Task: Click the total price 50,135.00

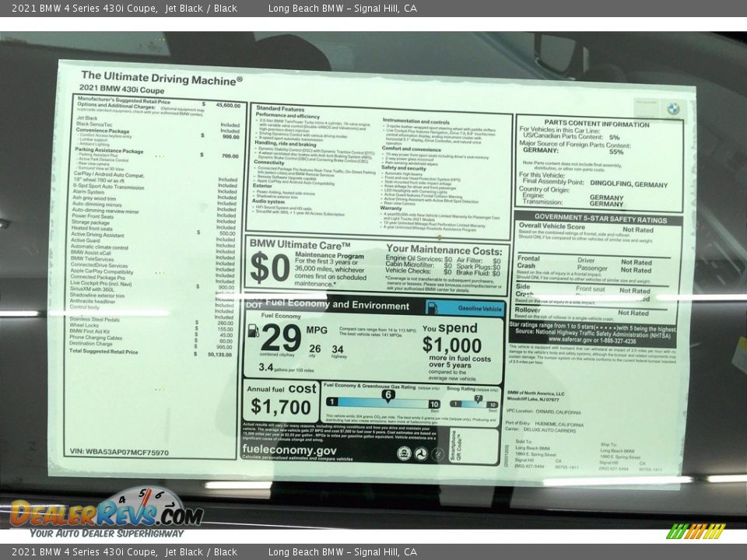Action: point(219,355)
